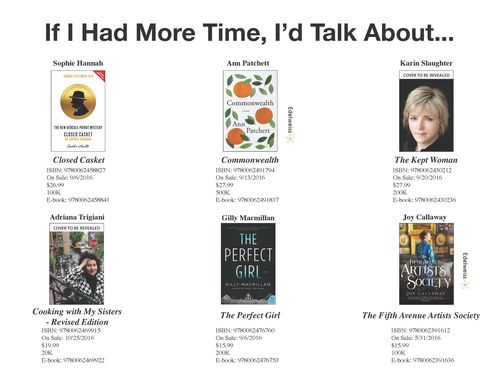Select the Commonwealth title below the cover
500x380 pixels.
tap(250, 160)
